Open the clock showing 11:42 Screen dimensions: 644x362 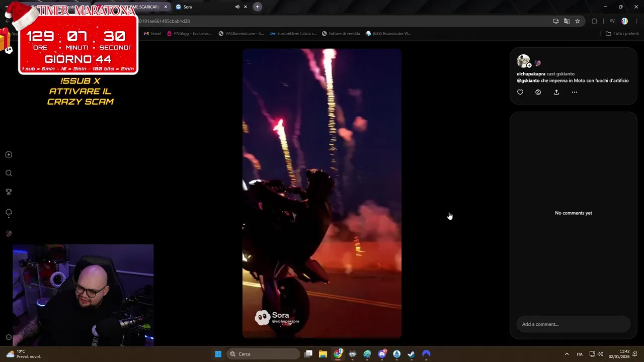[619, 354]
